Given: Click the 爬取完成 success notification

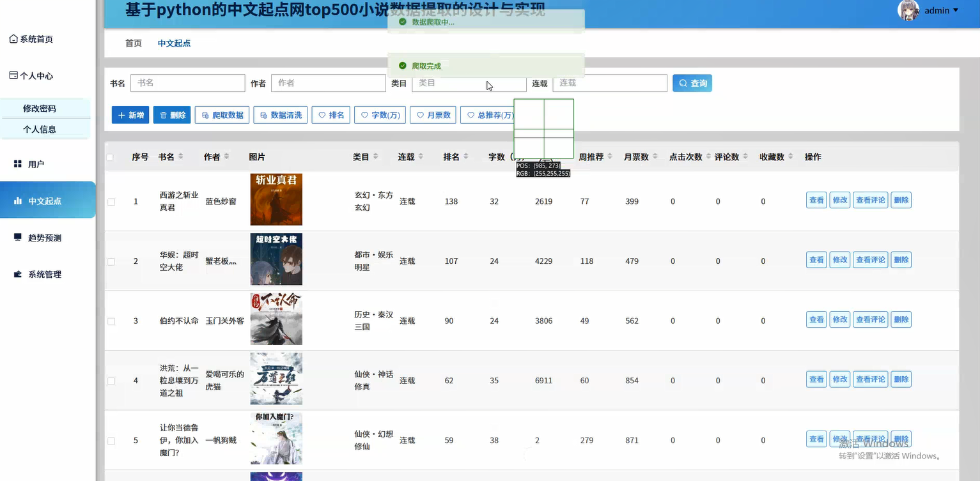Looking at the screenshot, I should [x=486, y=66].
